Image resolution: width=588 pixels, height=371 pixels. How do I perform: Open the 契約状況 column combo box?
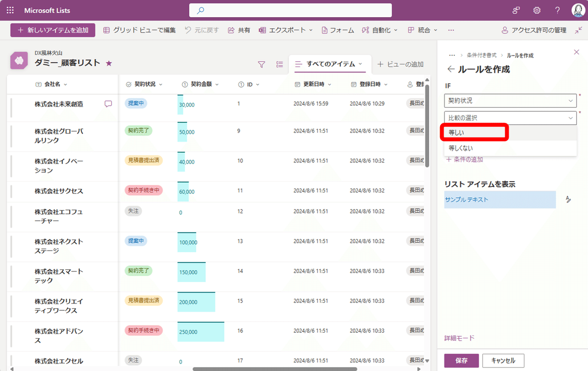tap(510, 101)
